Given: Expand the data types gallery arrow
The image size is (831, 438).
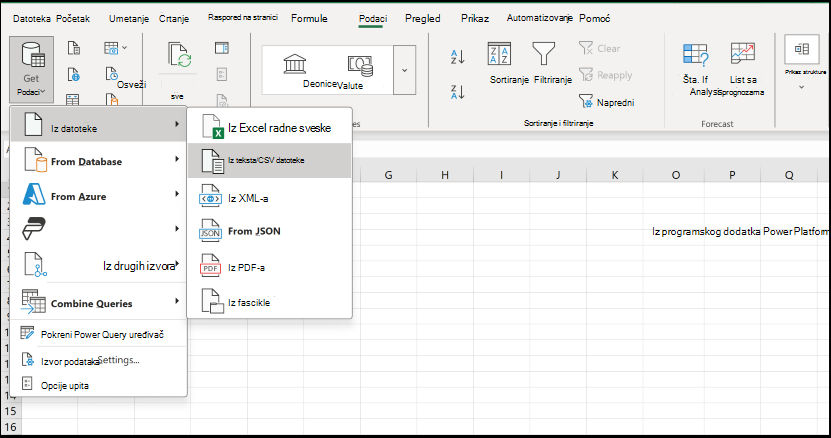Looking at the screenshot, I should 404,70.
